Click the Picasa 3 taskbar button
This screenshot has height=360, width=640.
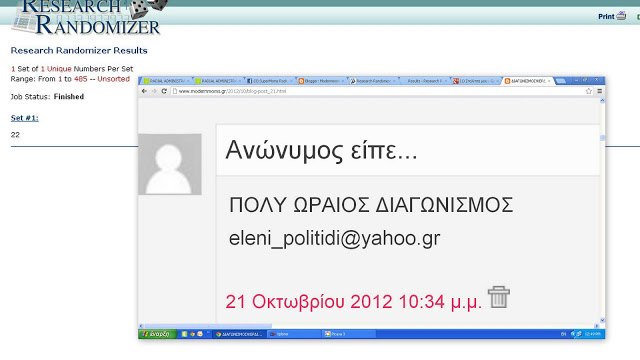(x=349, y=334)
